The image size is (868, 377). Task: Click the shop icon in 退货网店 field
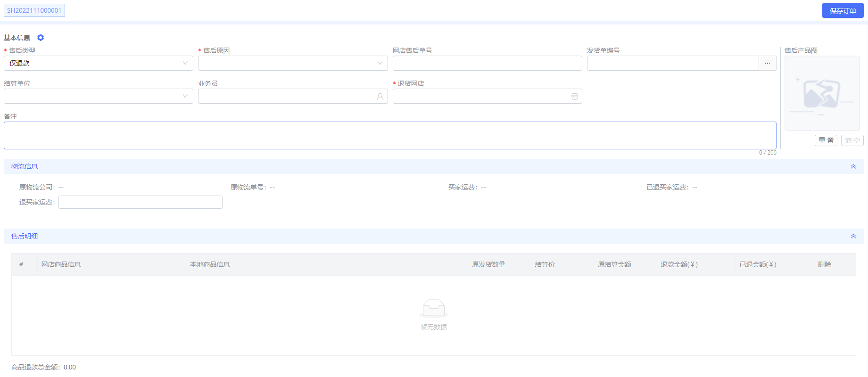(x=574, y=96)
